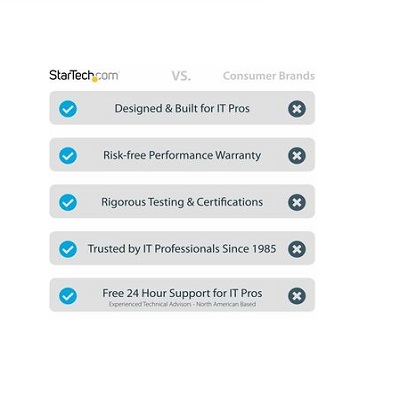
Task: Select Free 24 Hour Support for IT Pros text
Action: pyautogui.click(x=182, y=293)
